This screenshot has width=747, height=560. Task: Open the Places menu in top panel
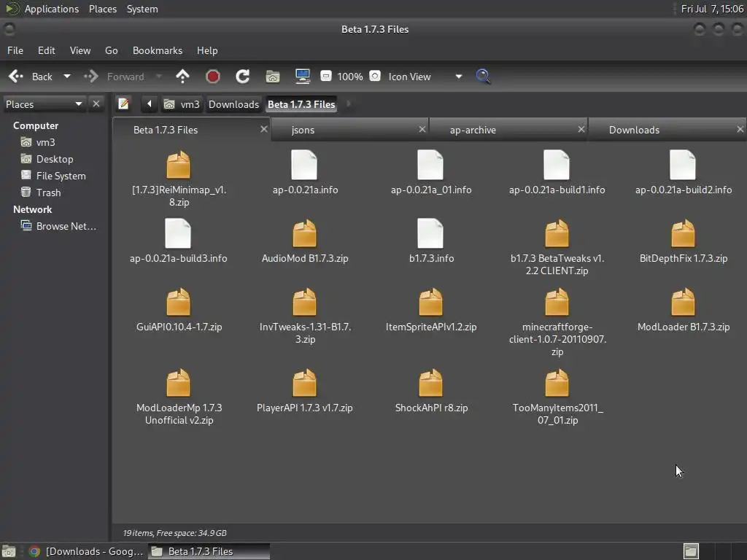click(102, 9)
